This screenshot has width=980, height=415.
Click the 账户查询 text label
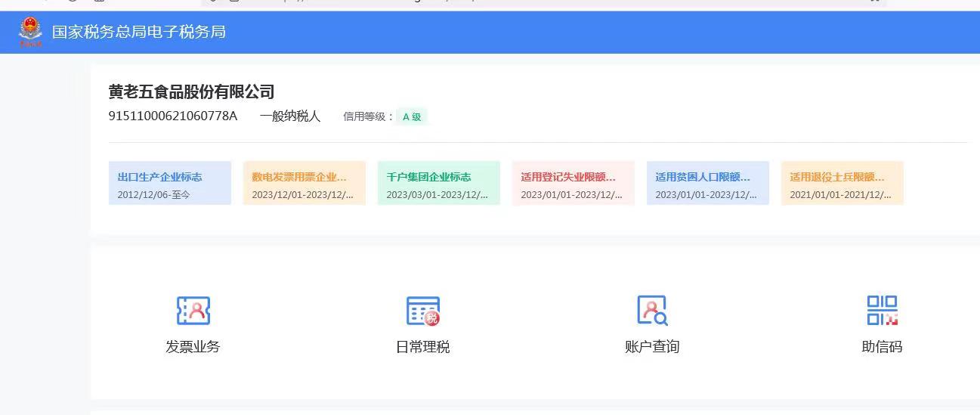click(652, 347)
